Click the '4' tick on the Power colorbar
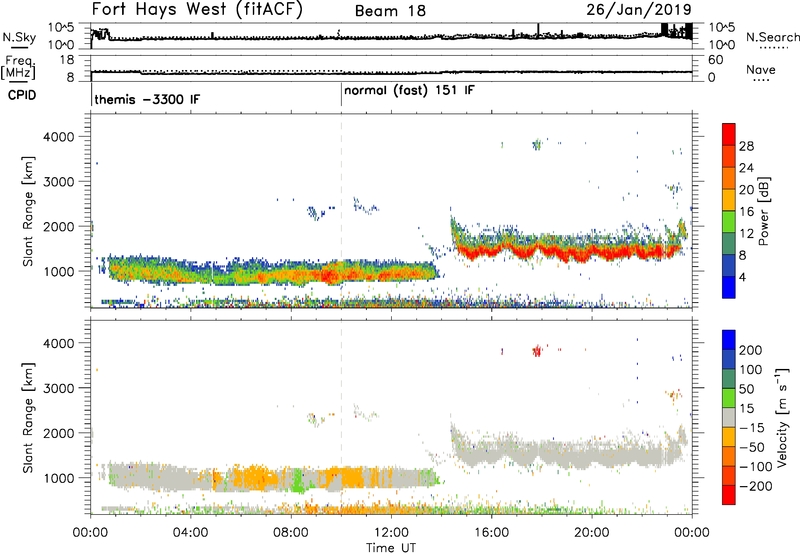The height and width of the screenshot is (554, 800). [742, 277]
